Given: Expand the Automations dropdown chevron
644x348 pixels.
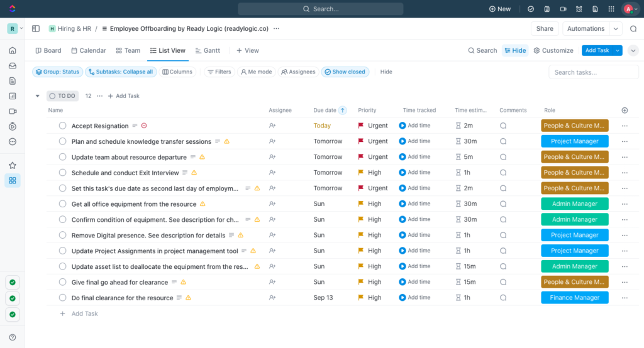Looking at the screenshot, I should coord(616,29).
